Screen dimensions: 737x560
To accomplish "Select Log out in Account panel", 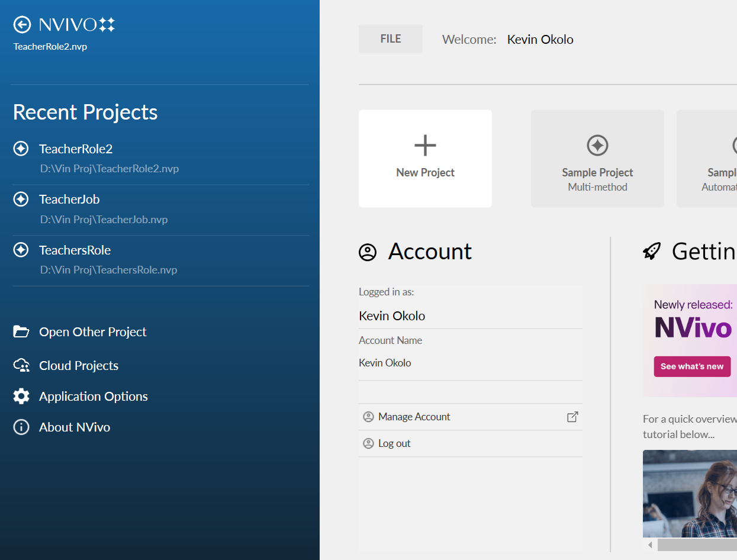I will pos(394,443).
